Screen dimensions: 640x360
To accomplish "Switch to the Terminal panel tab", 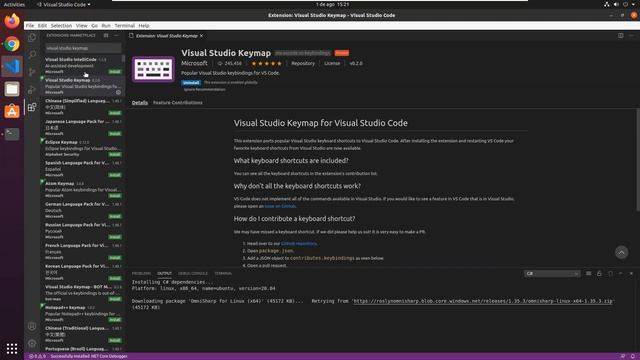I will (223, 273).
